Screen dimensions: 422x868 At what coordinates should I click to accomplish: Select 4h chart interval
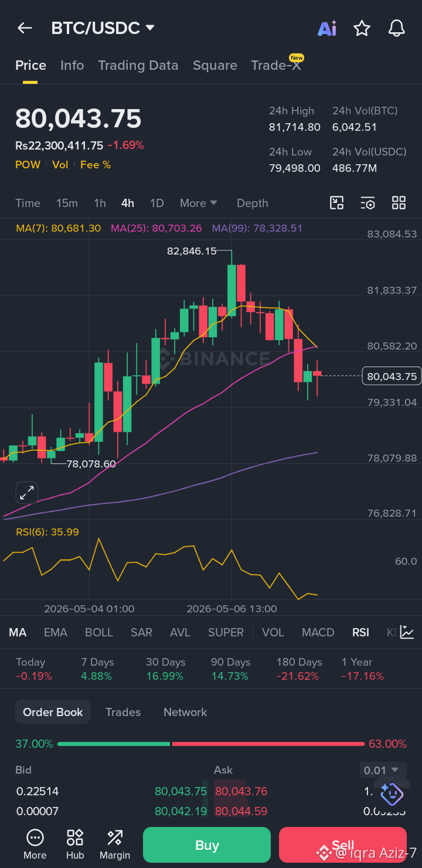(128, 203)
